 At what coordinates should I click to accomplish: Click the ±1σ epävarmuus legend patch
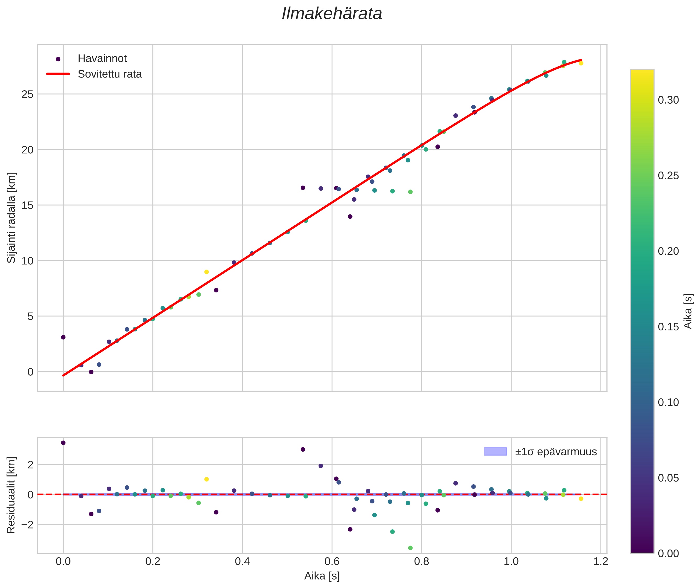point(495,452)
